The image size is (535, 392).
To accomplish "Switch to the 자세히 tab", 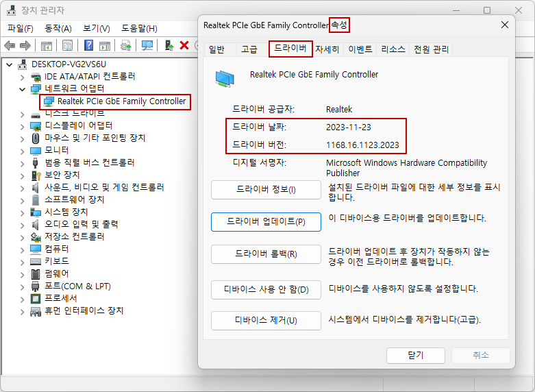I will (327, 49).
